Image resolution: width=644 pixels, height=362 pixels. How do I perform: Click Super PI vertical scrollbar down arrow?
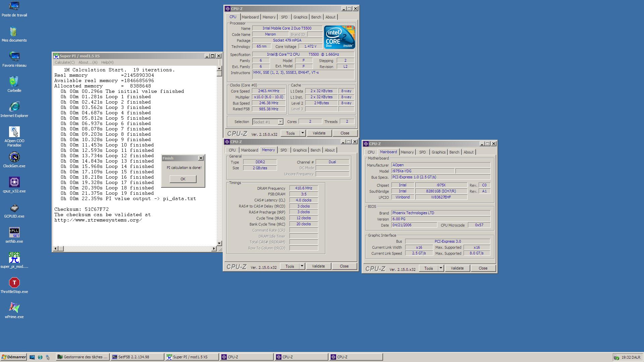[x=219, y=243]
